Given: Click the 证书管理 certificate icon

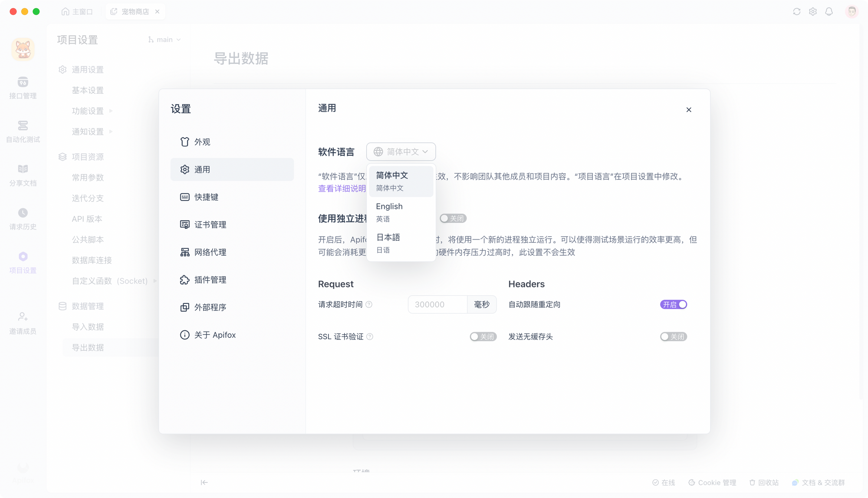Looking at the screenshot, I should 185,224.
